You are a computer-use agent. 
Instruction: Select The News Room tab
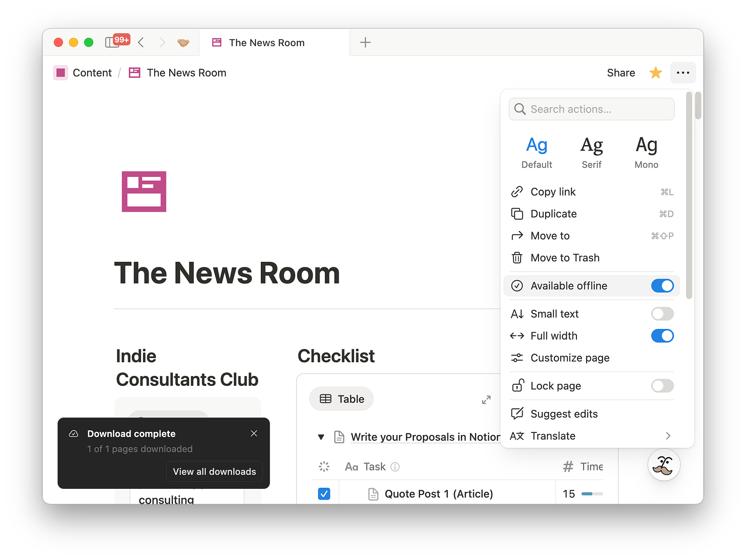[274, 43]
